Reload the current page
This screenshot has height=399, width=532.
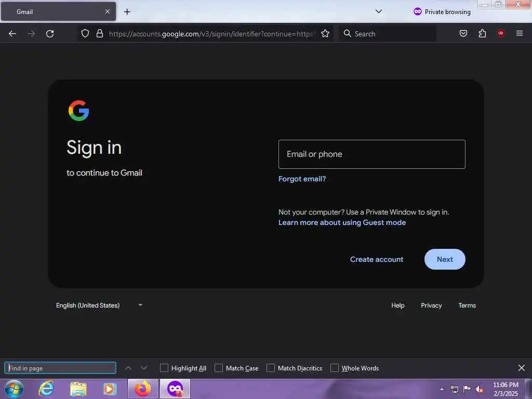[x=50, y=34]
